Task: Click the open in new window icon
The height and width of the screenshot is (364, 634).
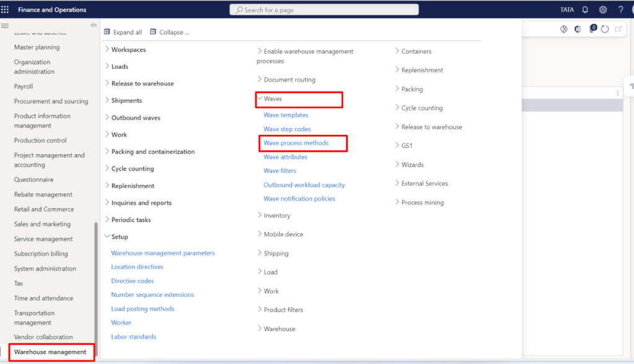Action: (x=619, y=29)
